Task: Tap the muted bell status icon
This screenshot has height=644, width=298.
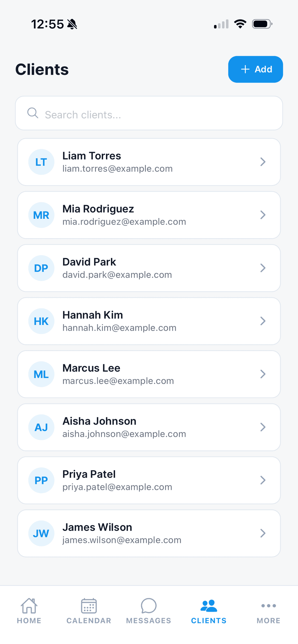Action: pos(72,24)
